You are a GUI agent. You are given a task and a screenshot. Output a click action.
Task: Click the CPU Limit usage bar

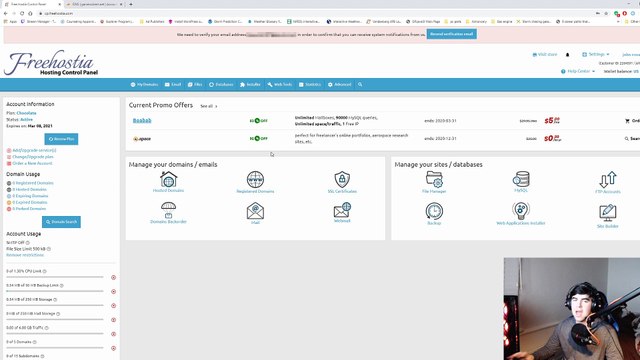point(55,277)
